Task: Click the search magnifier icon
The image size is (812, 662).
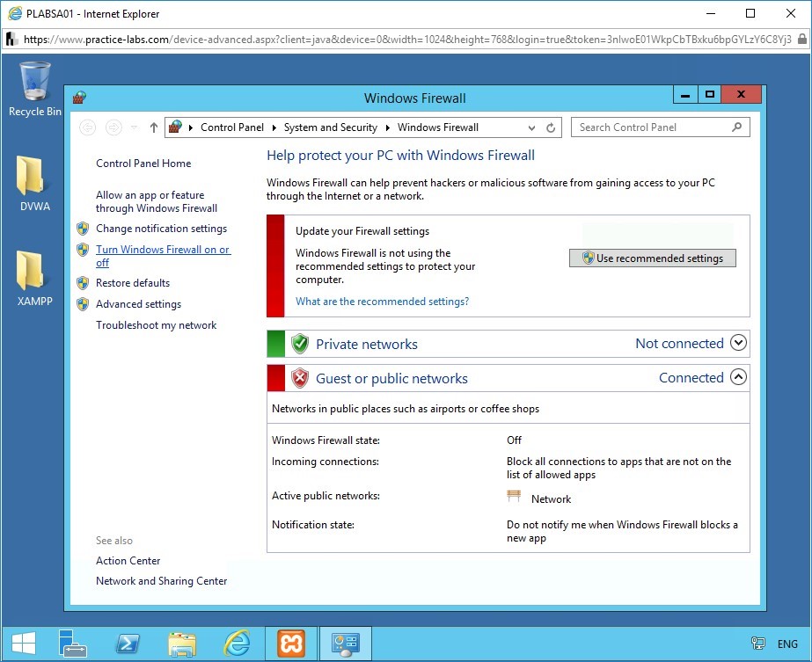Action: click(x=737, y=127)
